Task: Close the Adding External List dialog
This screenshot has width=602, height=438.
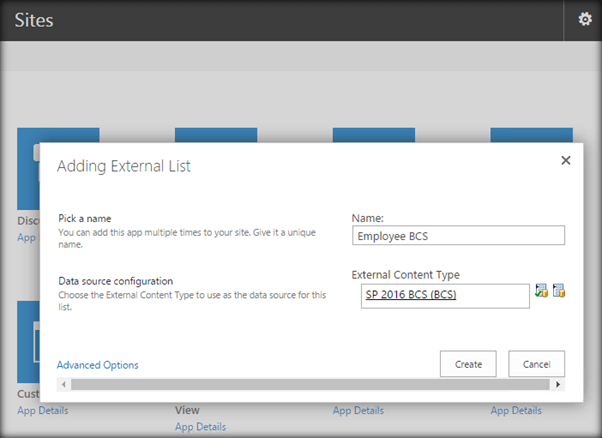Action: 565,160
